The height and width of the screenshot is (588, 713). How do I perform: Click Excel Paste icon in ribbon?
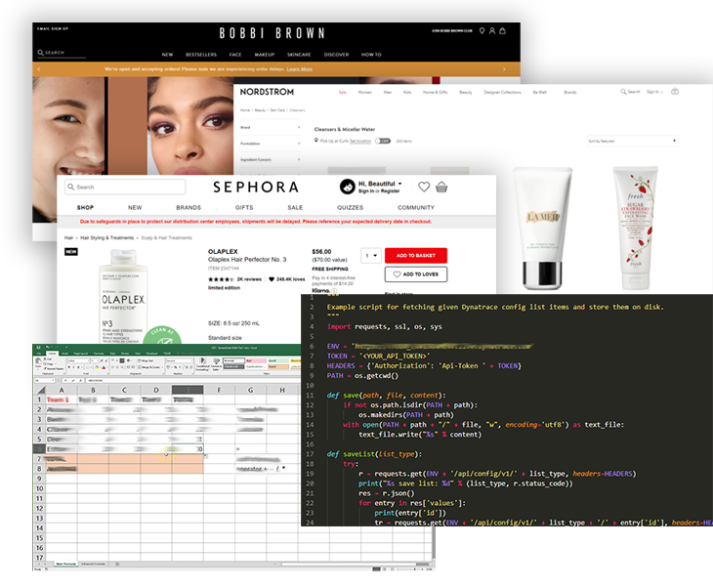(x=39, y=360)
